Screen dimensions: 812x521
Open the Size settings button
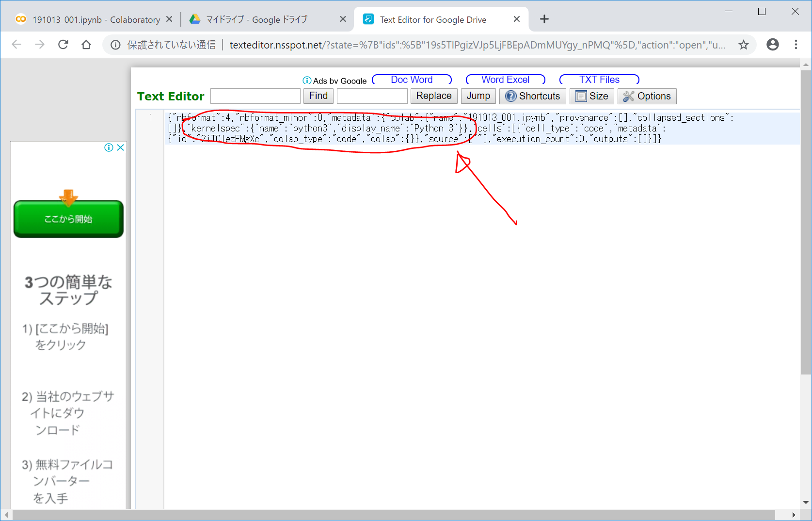[591, 96]
